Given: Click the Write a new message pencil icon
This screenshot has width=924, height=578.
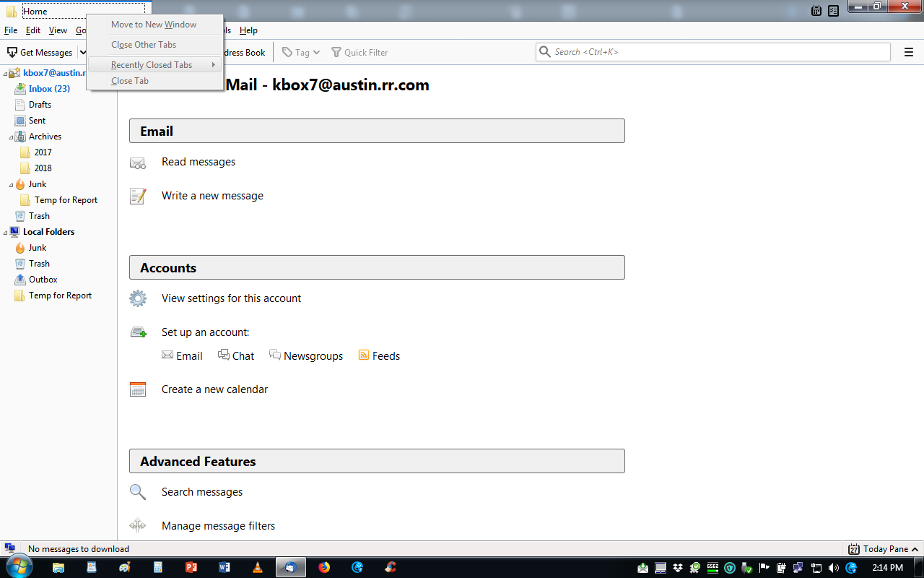Looking at the screenshot, I should coord(138,196).
